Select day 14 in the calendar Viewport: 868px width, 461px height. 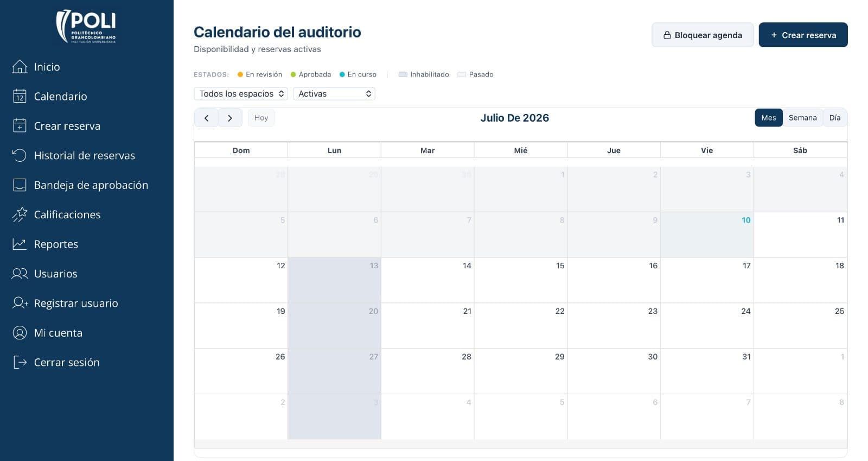tap(427, 280)
